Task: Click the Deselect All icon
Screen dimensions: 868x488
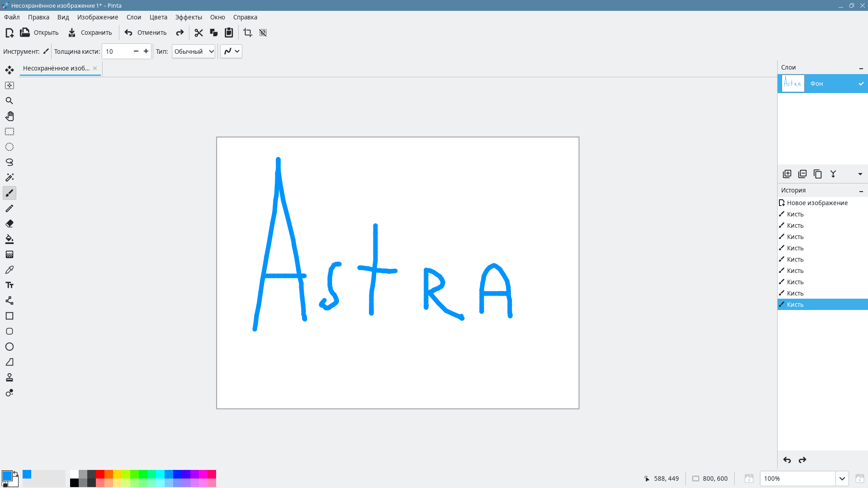Action: click(x=263, y=33)
